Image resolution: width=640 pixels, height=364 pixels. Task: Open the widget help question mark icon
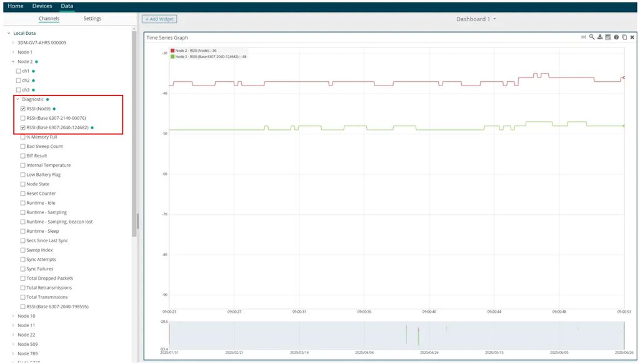pyautogui.click(x=616, y=37)
